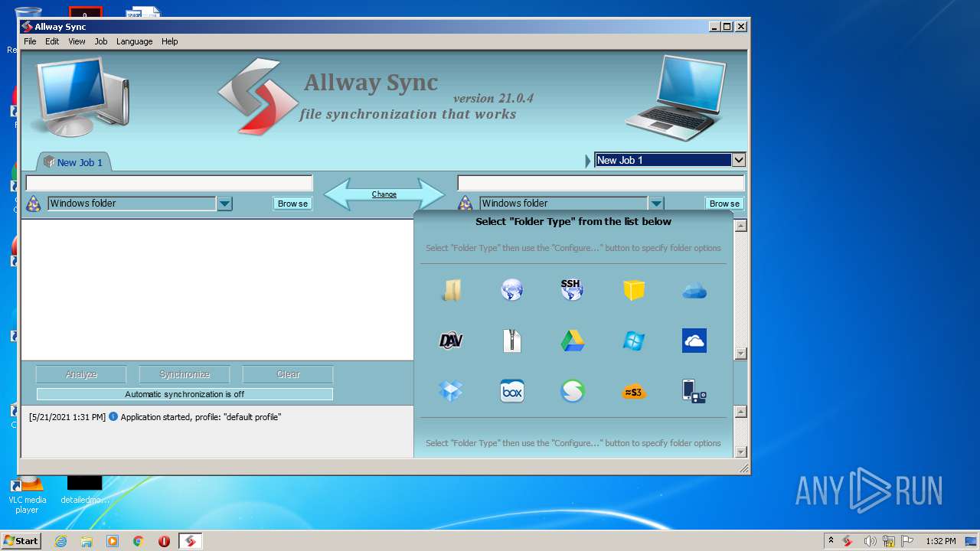Open the View menu

point(77,41)
